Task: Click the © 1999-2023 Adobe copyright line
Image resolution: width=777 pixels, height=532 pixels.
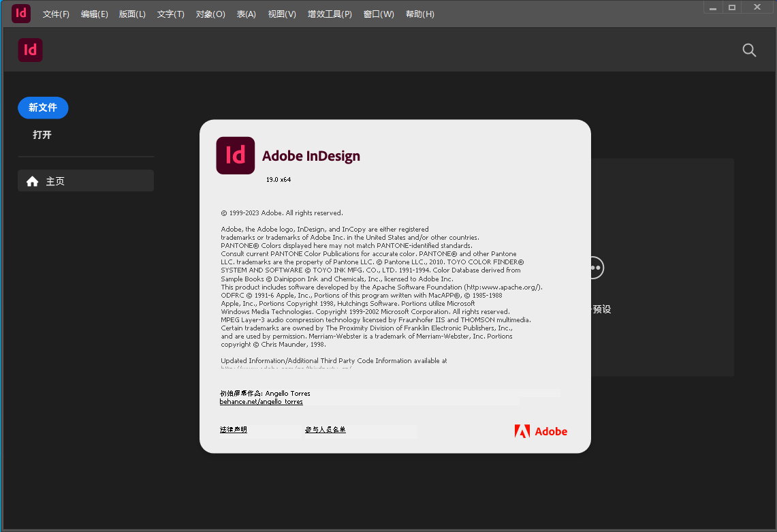Action: point(282,213)
